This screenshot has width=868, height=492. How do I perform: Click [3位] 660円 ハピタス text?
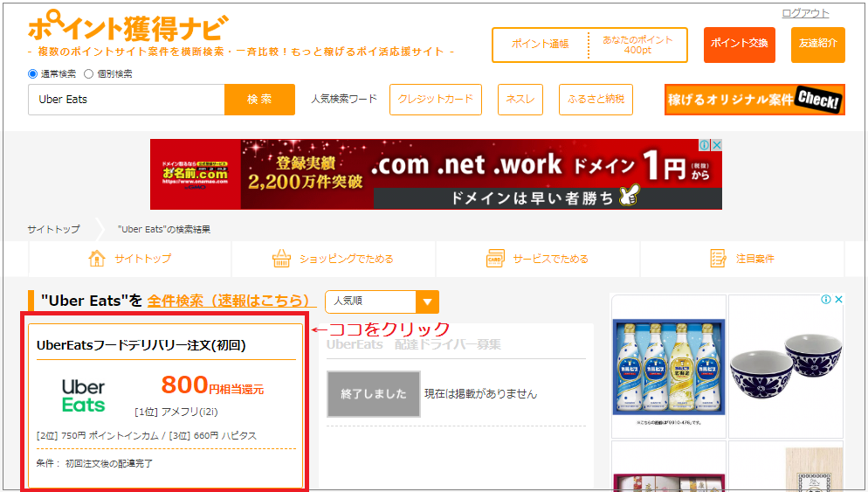[x=212, y=435]
